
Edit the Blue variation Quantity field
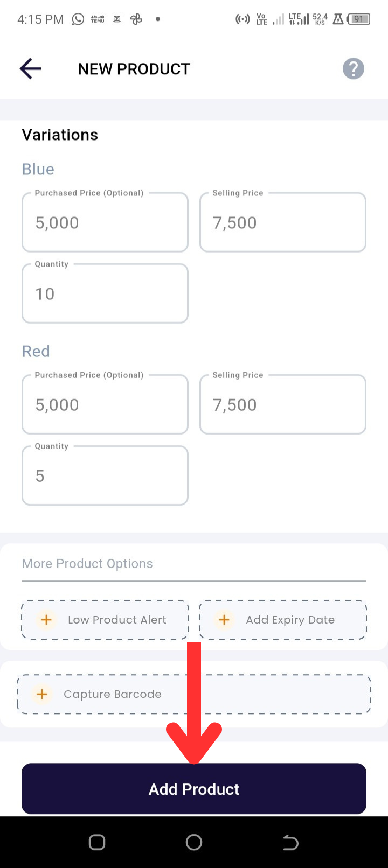105,293
